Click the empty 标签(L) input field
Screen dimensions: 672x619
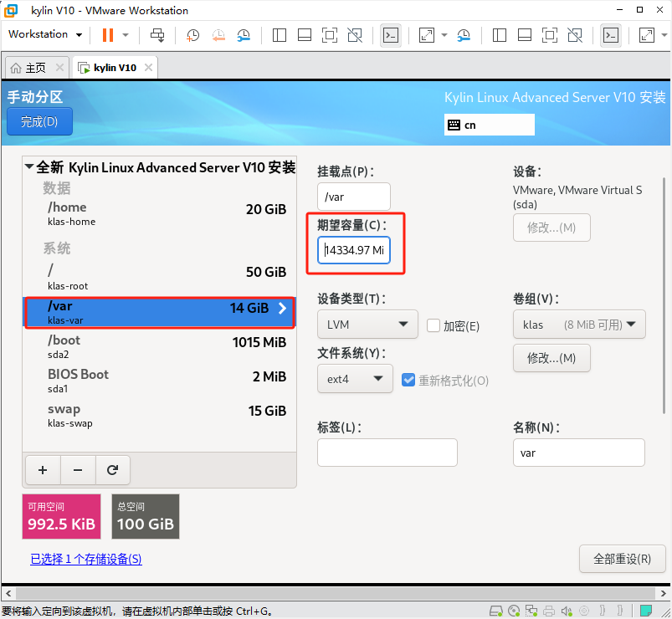387,453
